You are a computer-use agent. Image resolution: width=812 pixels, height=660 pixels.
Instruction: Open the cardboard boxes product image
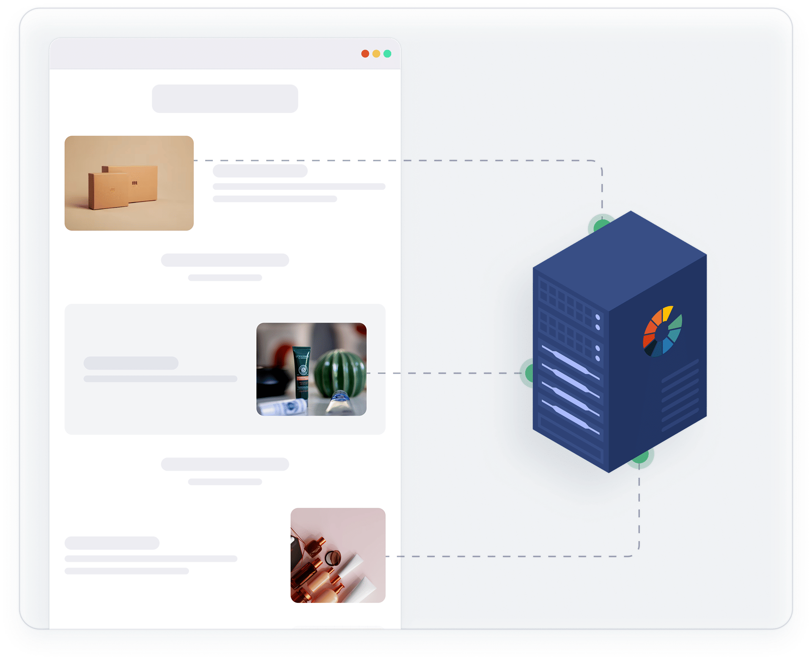click(x=129, y=183)
